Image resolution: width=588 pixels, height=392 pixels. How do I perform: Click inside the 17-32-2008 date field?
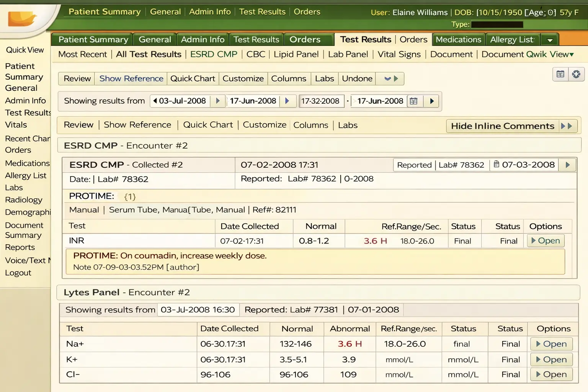coord(321,101)
